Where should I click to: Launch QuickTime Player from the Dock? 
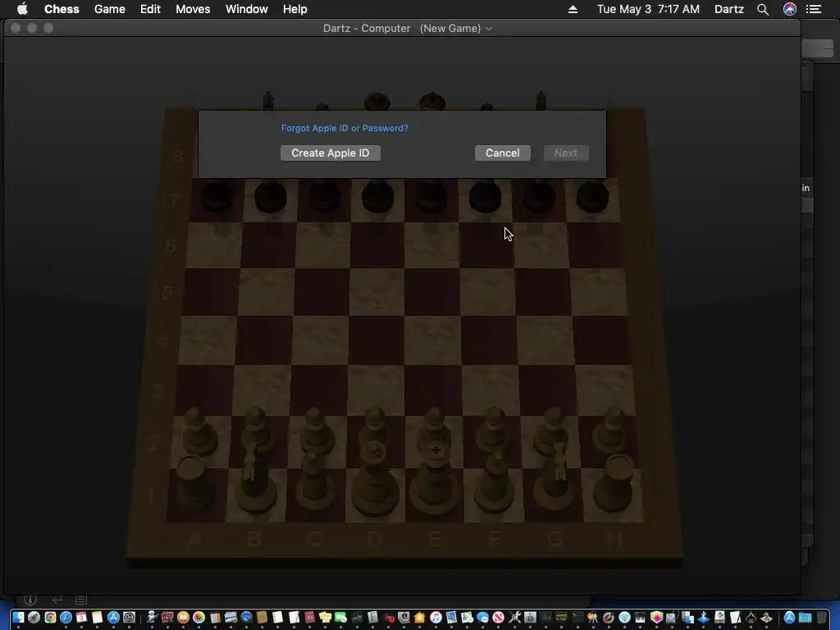246,617
